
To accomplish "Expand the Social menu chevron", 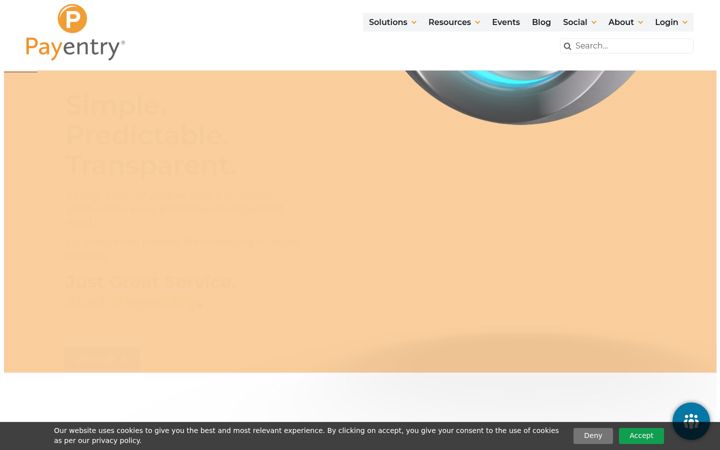I will tap(594, 22).
